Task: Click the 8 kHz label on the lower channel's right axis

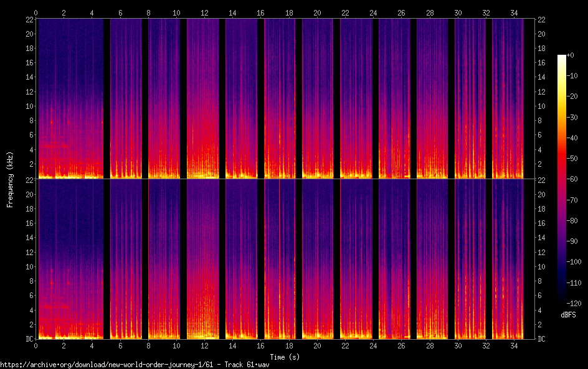Action: pyautogui.click(x=541, y=281)
